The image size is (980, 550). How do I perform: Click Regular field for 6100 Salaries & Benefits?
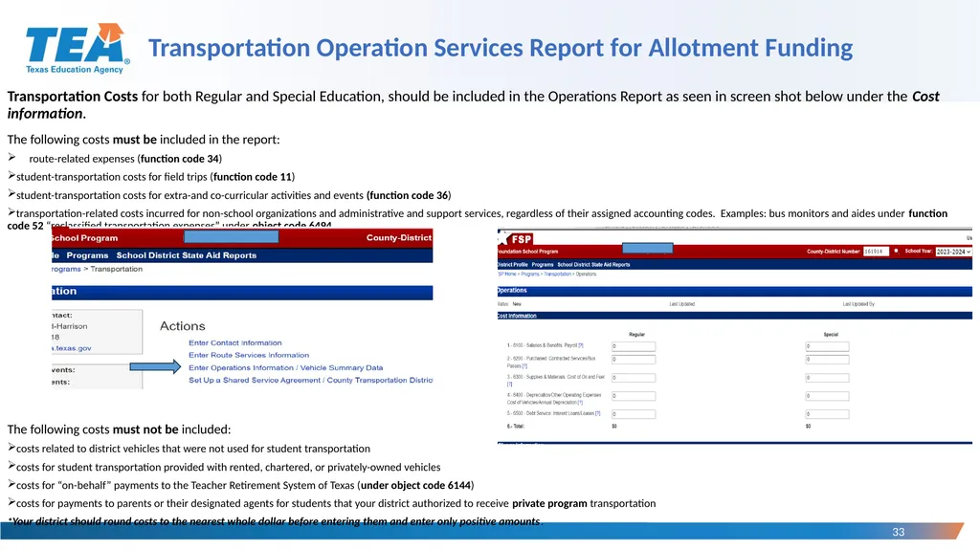click(x=634, y=345)
